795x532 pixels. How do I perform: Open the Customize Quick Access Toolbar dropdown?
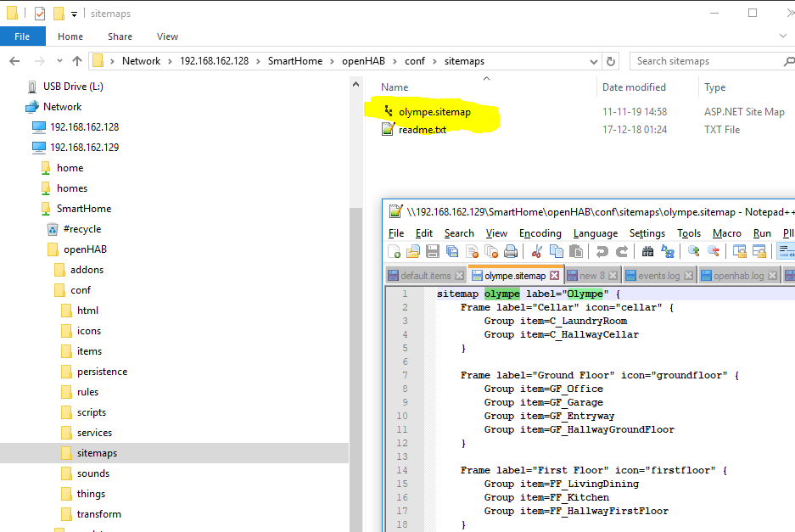[x=74, y=14]
